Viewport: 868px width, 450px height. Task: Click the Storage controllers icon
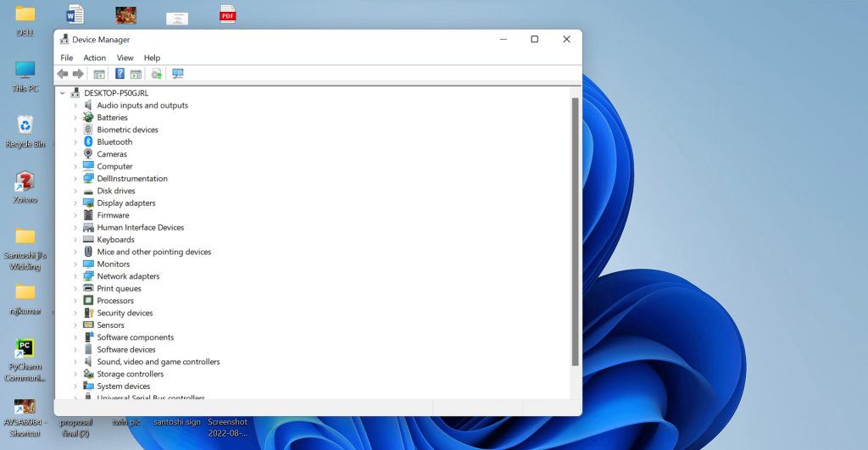[x=88, y=374]
